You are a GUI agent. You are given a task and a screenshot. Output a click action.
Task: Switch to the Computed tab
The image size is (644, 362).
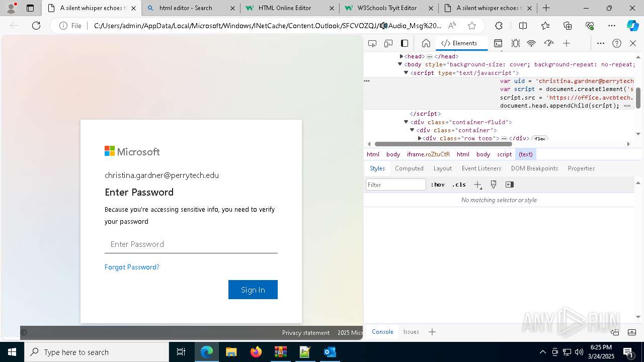tap(409, 168)
